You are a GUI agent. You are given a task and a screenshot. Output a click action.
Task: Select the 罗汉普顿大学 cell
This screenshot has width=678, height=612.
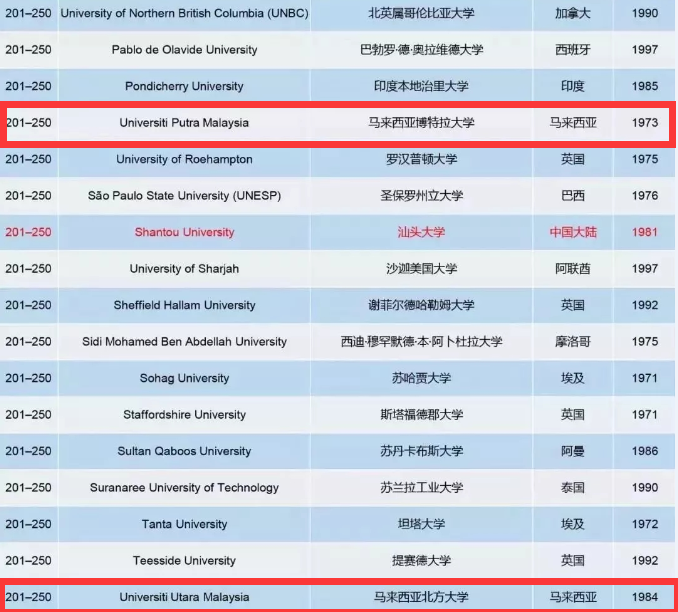pyautogui.click(x=421, y=159)
